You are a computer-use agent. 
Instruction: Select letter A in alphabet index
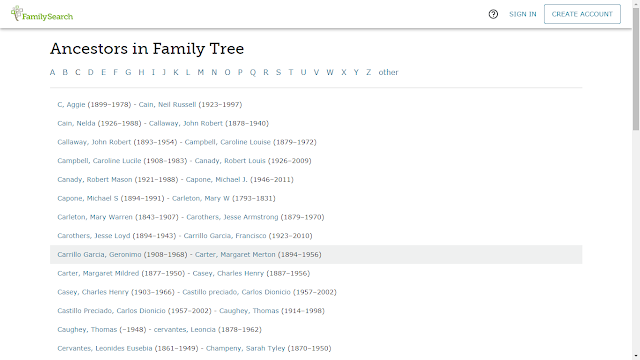click(52, 72)
